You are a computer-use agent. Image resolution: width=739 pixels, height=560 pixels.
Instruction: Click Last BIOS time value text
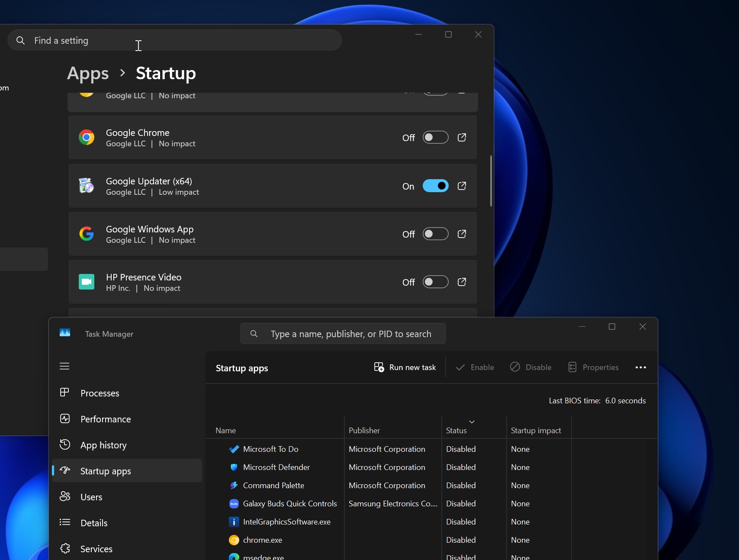(626, 401)
